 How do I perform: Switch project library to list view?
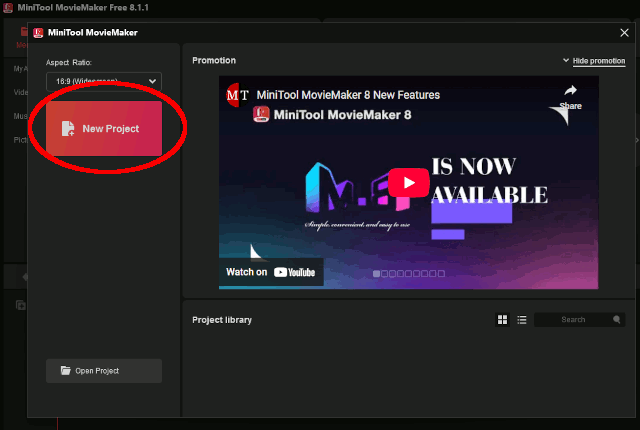(x=521, y=320)
